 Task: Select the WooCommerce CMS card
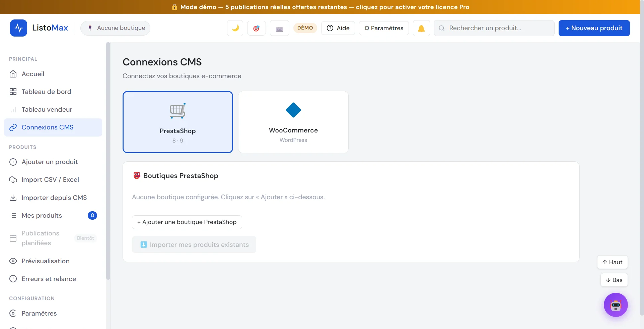point(293,122)
